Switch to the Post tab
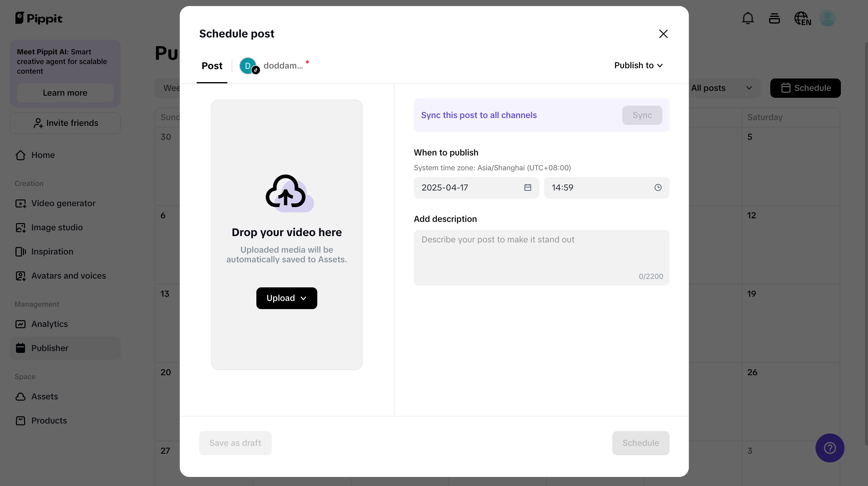This screenshot has width=868, height=486. (212, 66)
